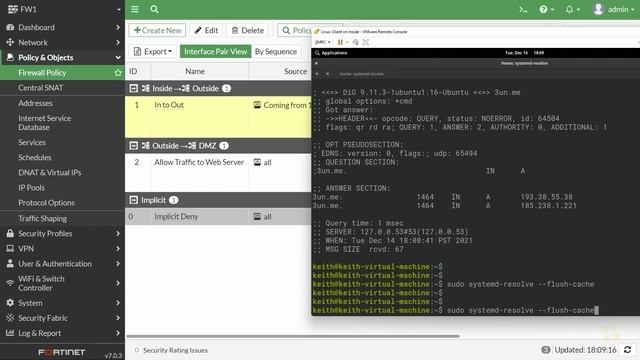Click the Policy & Objects sidebar icon
Viewport: 640px width, 360px height.
(10, 58)
